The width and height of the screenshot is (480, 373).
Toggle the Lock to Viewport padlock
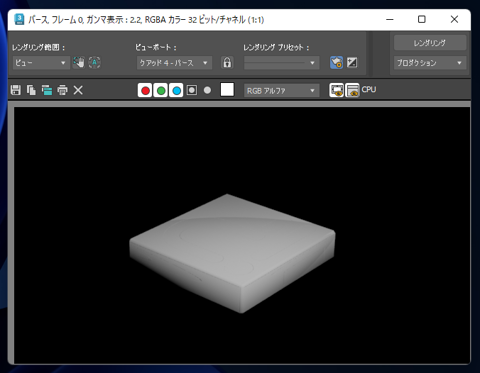227,62
